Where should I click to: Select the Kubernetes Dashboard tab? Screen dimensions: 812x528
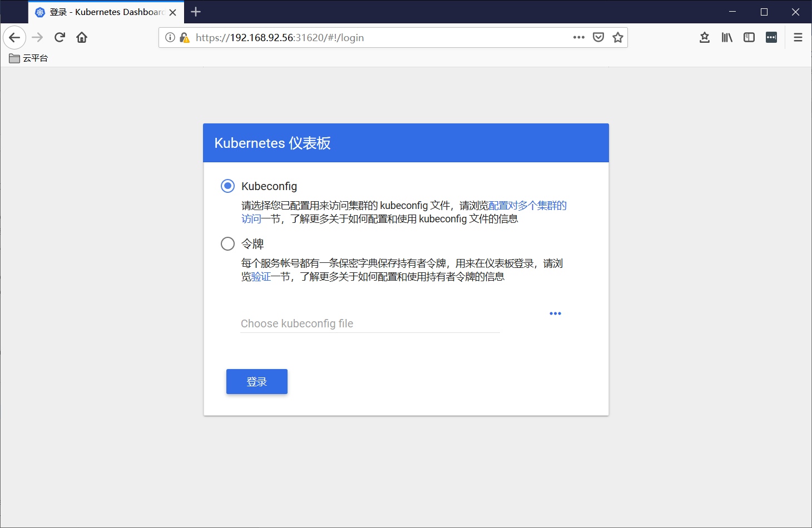point(100,12)
